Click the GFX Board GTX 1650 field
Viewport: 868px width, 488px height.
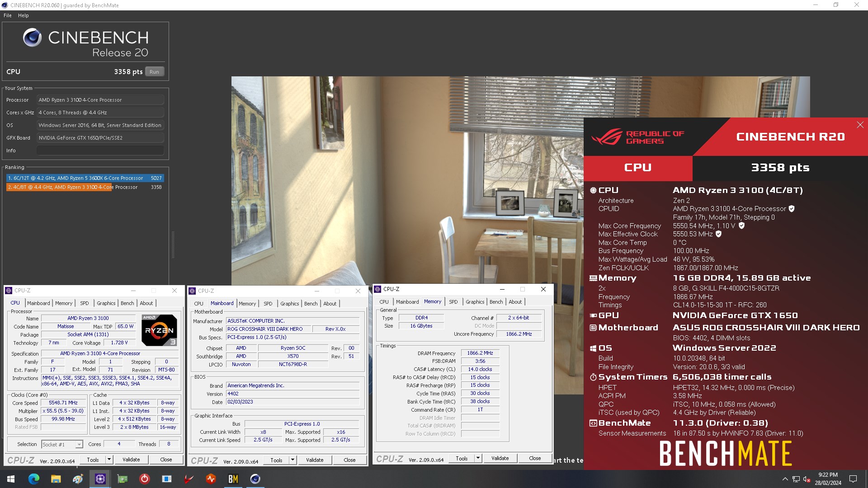click(100, 138)
